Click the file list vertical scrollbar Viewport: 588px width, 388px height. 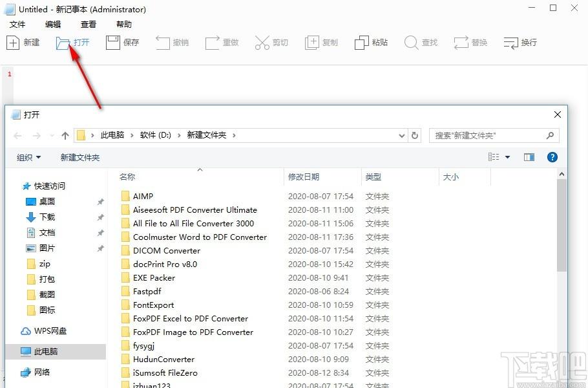click(562, 225)
